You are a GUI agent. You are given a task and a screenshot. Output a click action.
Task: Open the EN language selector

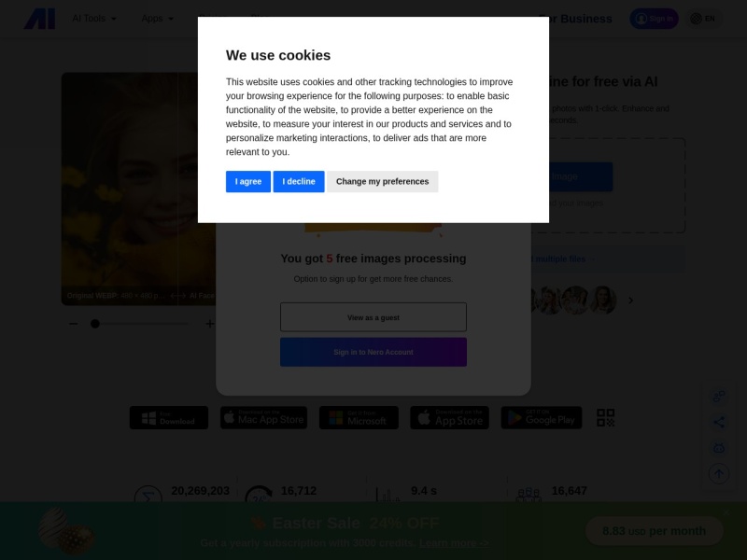tap(703, 19)
